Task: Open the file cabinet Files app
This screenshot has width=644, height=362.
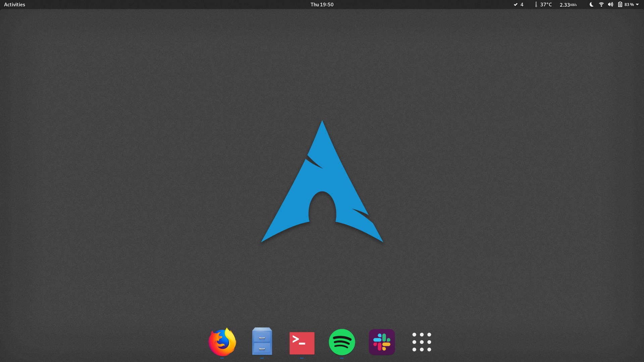Action: click(262, 342)
